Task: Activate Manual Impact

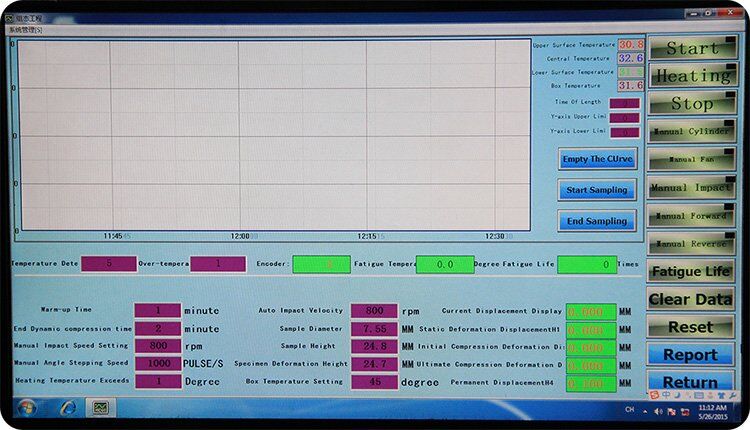Action: (x=692, y=187)
